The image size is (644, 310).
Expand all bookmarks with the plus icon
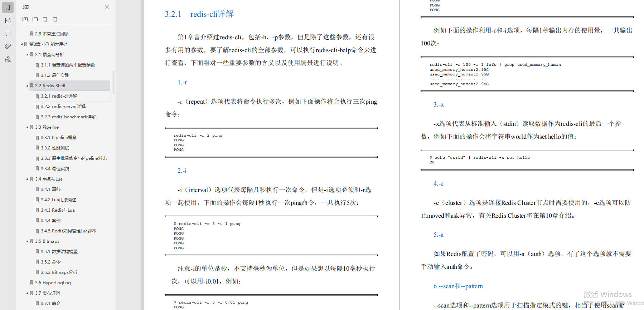tap(25, 20)
